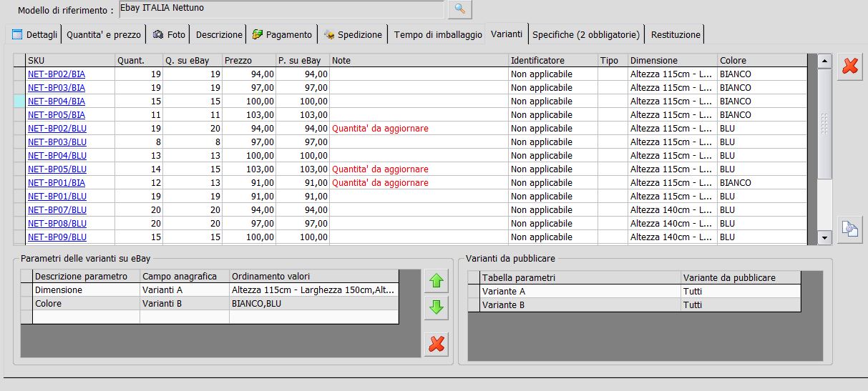Click the table scrollbar down arrow

825,237
